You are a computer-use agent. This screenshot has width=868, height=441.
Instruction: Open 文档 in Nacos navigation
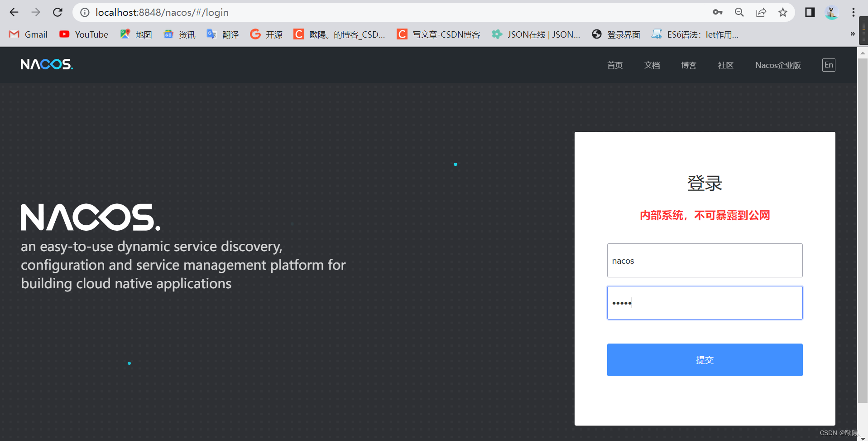click(x=652, y=65)
